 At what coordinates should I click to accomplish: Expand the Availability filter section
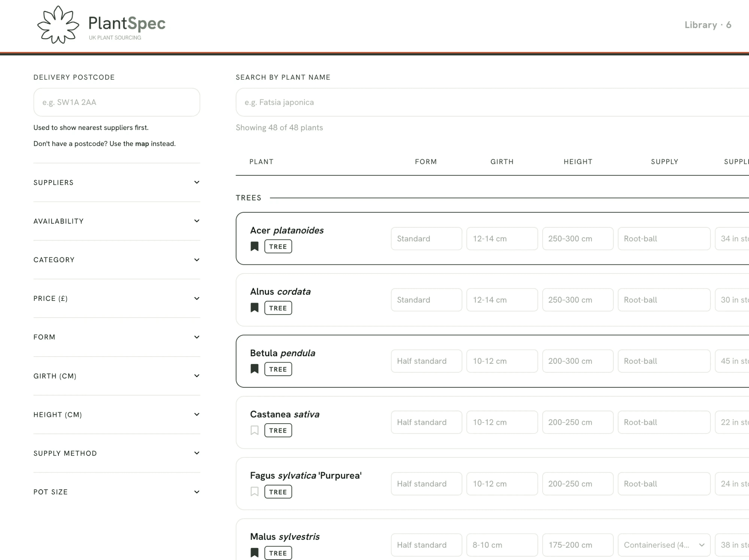tap(117, 221)
